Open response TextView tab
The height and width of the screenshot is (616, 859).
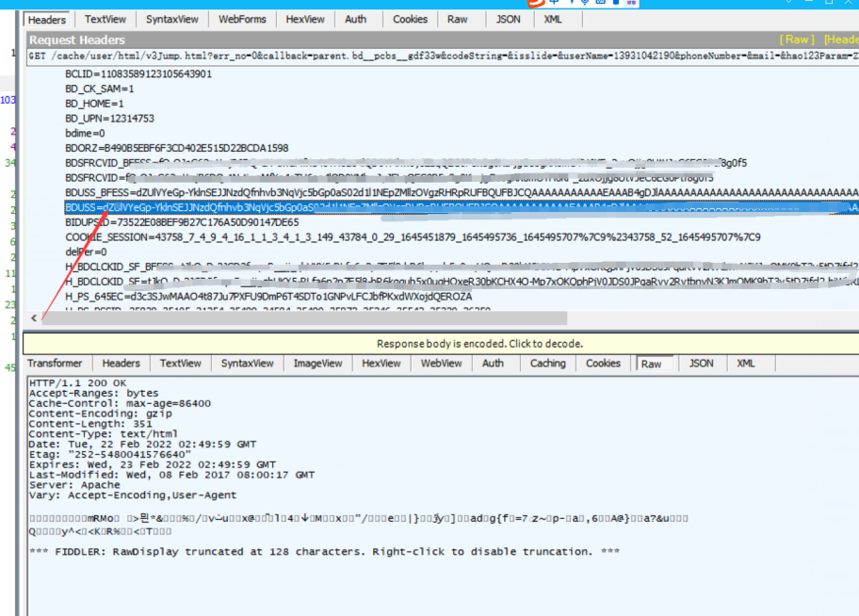[180, 364]
